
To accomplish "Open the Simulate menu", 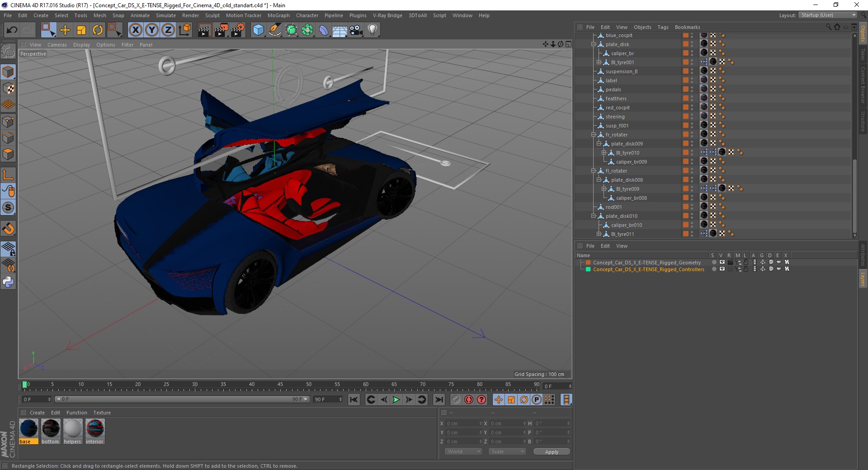I will (x=166, y=15).
